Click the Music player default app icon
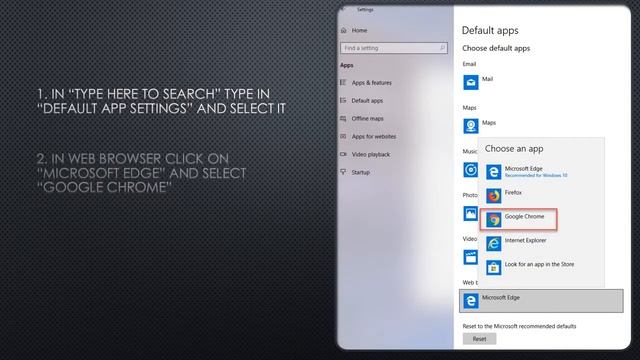Screen dimensions: 640x360 pyautogui.click(x=471, y=170)
